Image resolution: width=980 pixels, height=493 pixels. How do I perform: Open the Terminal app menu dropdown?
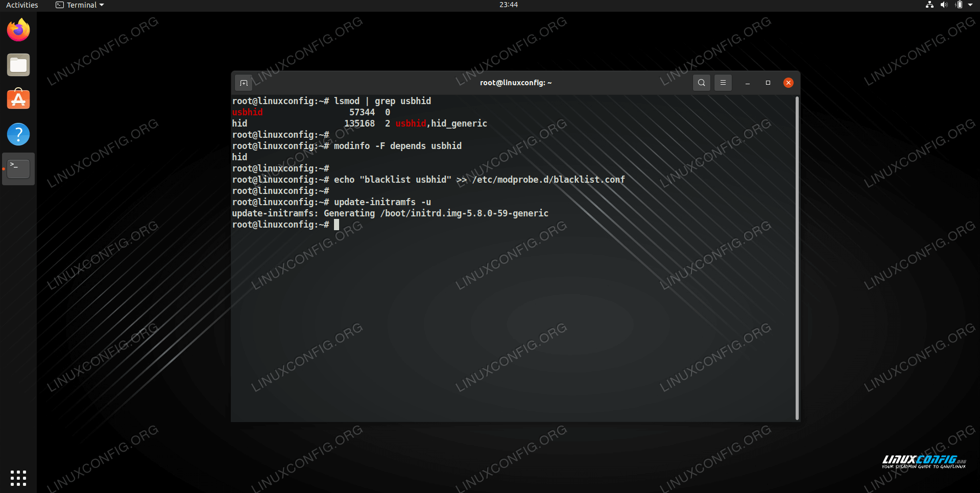coord(80,5)
